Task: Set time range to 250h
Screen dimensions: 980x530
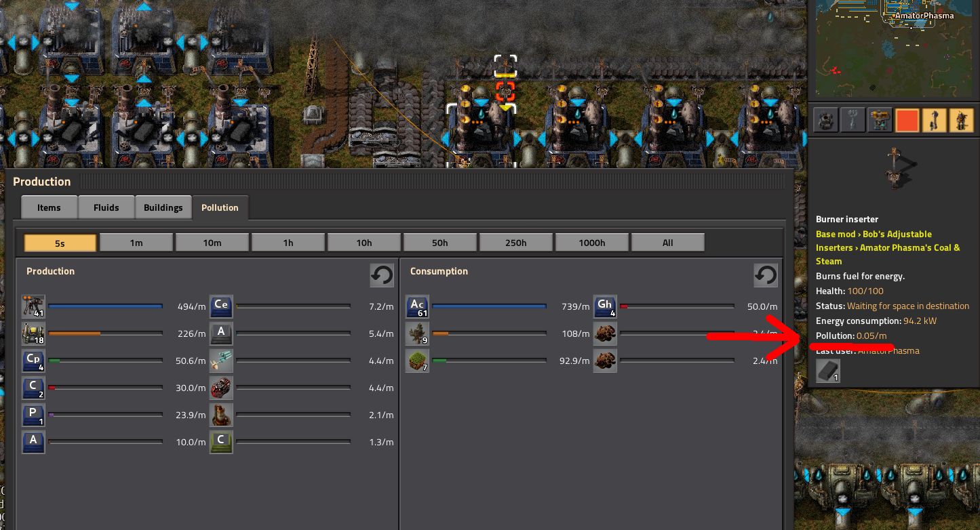Action: click(x=515, y=243)
